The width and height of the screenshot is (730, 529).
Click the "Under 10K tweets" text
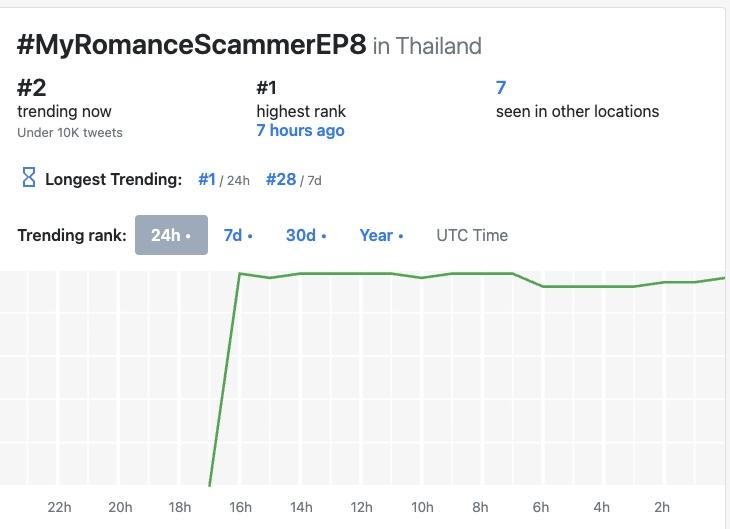[70, 132]
